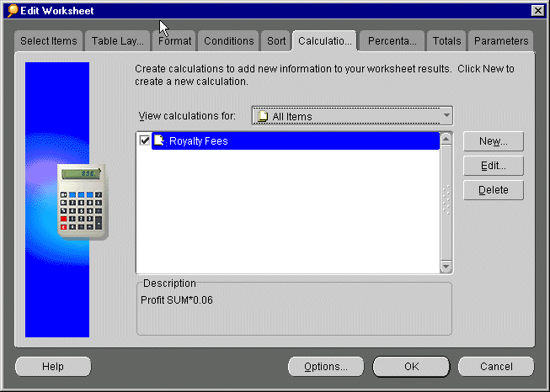Open the Totals tab
Screen dimensions: 550x392
pyautogui.click(x=446, y=40)
